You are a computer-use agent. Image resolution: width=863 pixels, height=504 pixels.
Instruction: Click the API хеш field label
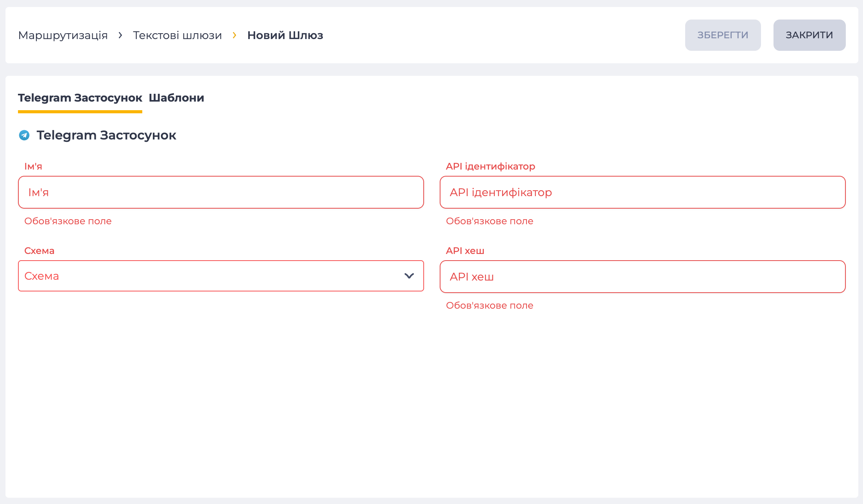coord(465,251)
